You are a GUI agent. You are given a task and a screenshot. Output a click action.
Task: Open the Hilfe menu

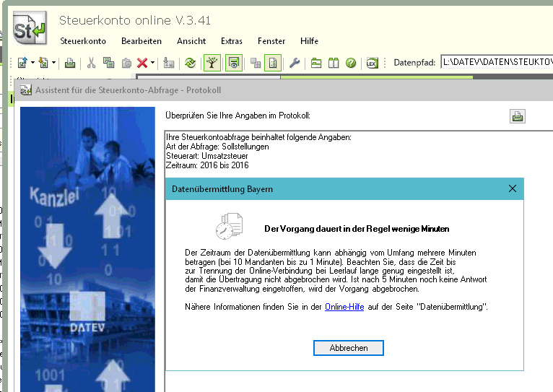pos(309,41)
